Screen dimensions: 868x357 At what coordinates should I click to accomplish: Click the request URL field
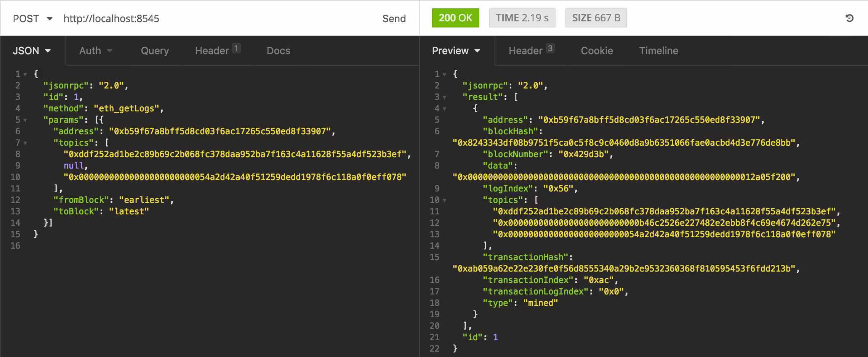(213, 19)
